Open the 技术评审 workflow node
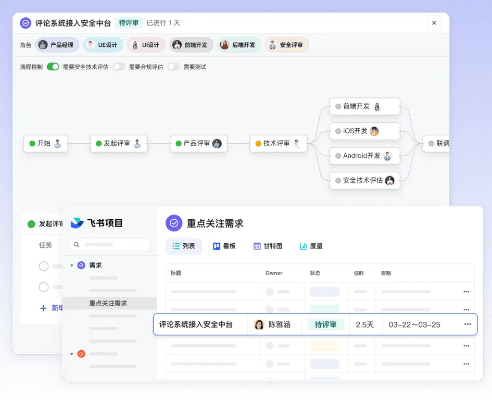This screenshot has width=492, height=400. tap(278, 143)
